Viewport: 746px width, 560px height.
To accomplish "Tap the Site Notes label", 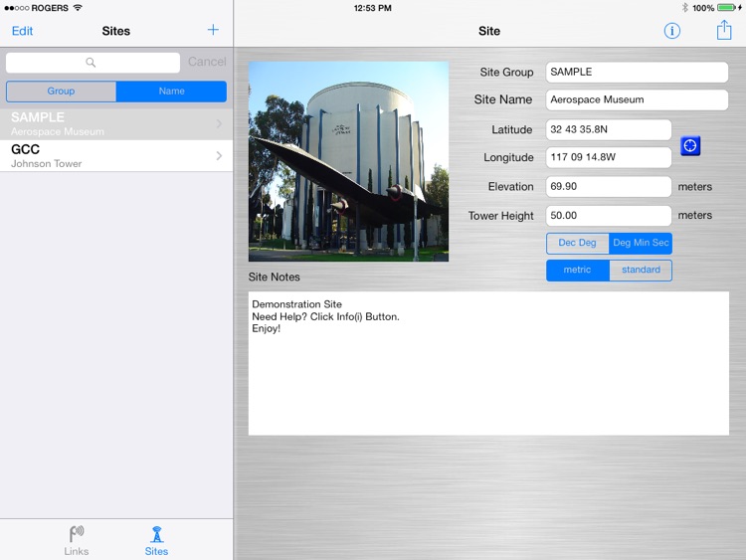I will click(x=275, y=277).
